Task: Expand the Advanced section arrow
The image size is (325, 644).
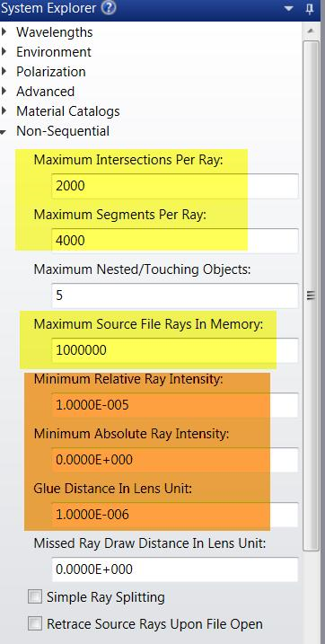Action: tap(4, 91)
